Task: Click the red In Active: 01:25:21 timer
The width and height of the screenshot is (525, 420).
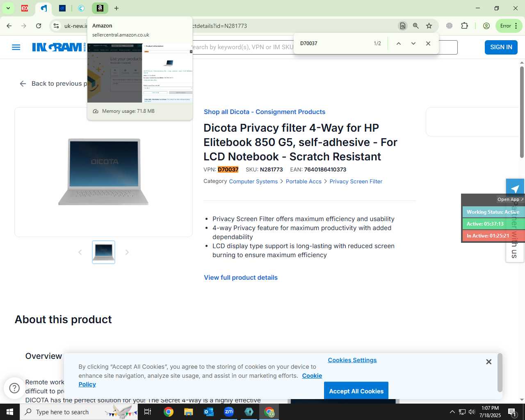Action: point(493,236)
